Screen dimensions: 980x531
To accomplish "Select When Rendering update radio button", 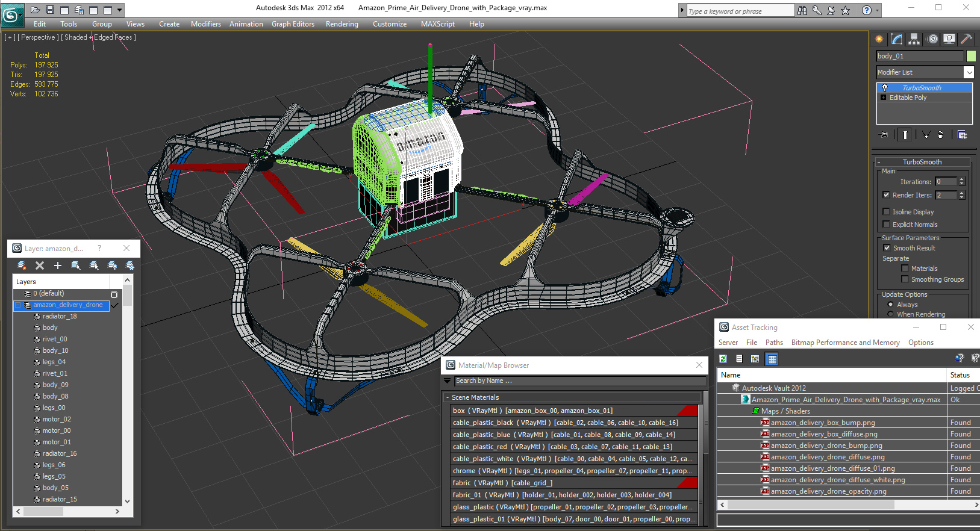I will pyautogui.click(x=891, y=314).
